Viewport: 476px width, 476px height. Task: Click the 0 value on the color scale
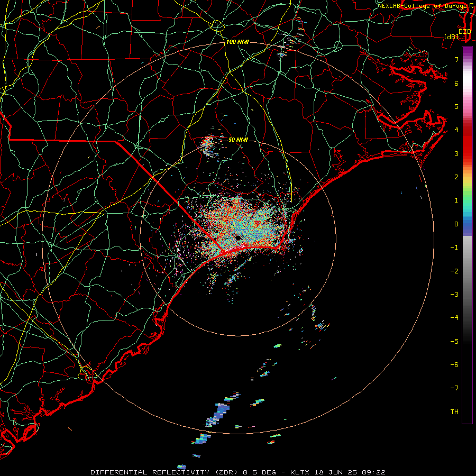(456, 224)
